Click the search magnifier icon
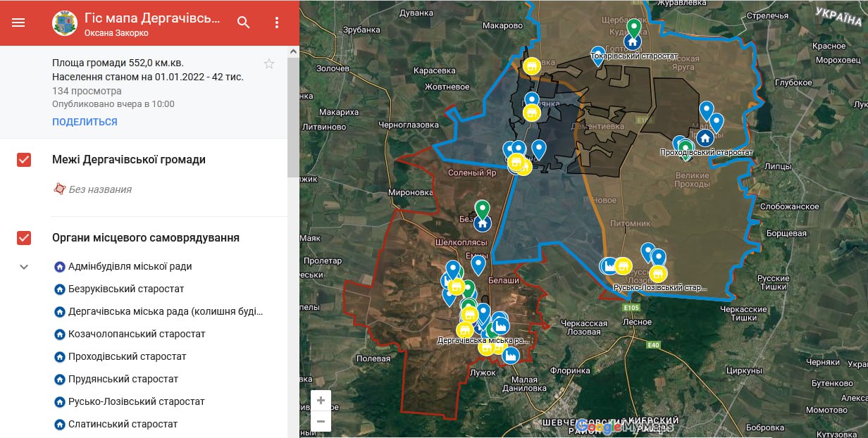 tap(244, 23)
